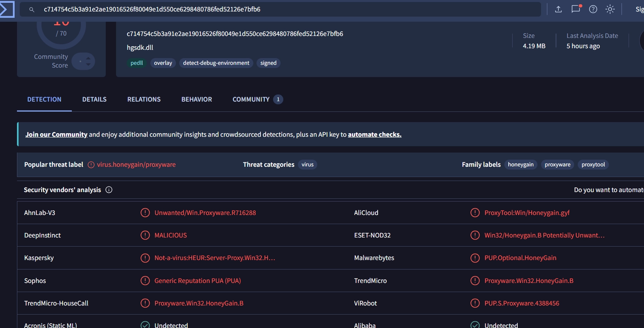644x328 pixels.
Task: Click the alert icon in TrendMicro-HouseCall row
Action: click(145, 303)
